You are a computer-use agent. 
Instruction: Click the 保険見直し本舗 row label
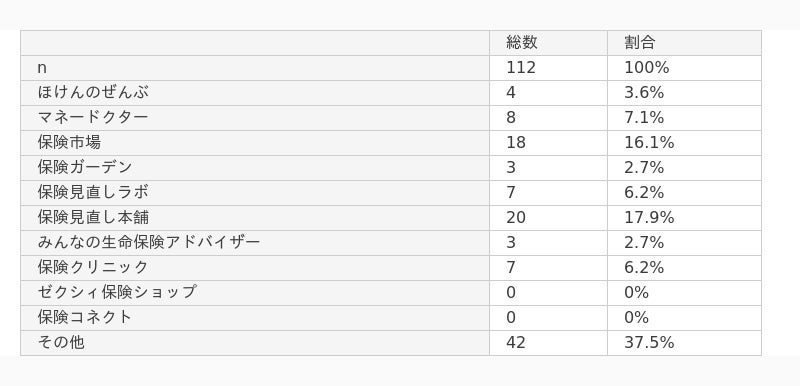point(93,217)
